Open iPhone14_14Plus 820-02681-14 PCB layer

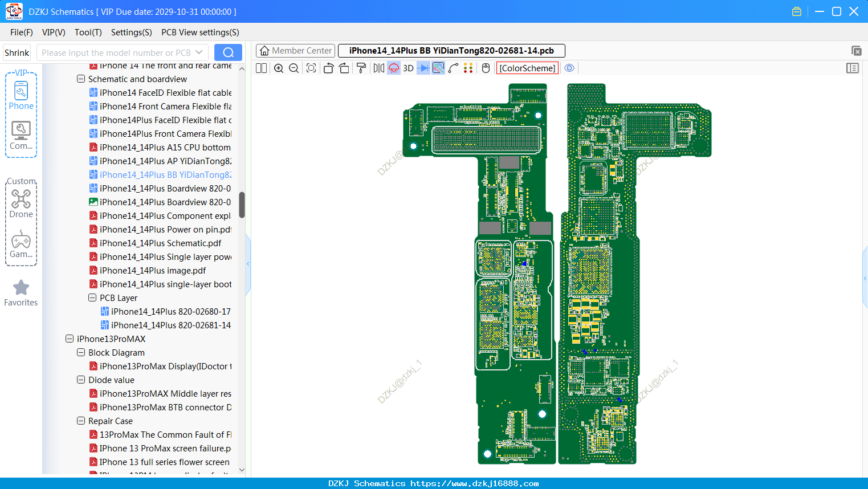pyautogui.click(x=166, y=325)
